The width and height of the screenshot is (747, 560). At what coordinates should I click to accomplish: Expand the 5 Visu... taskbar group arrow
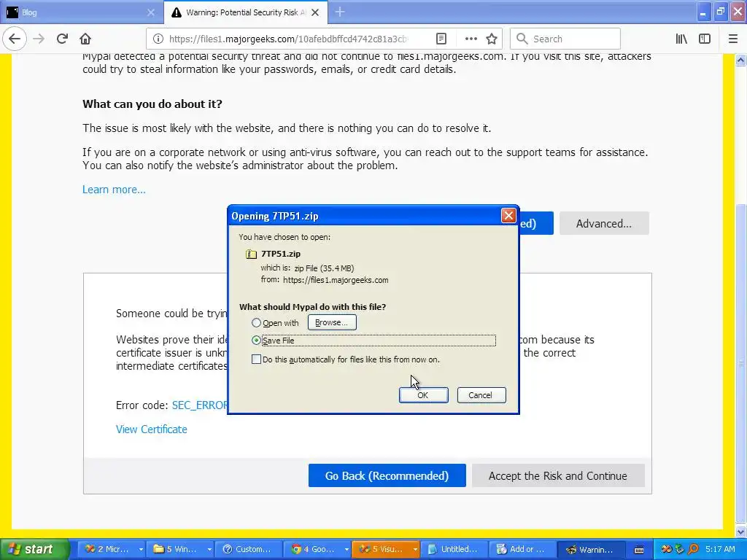pyautogui.click(x=415, y=550)
